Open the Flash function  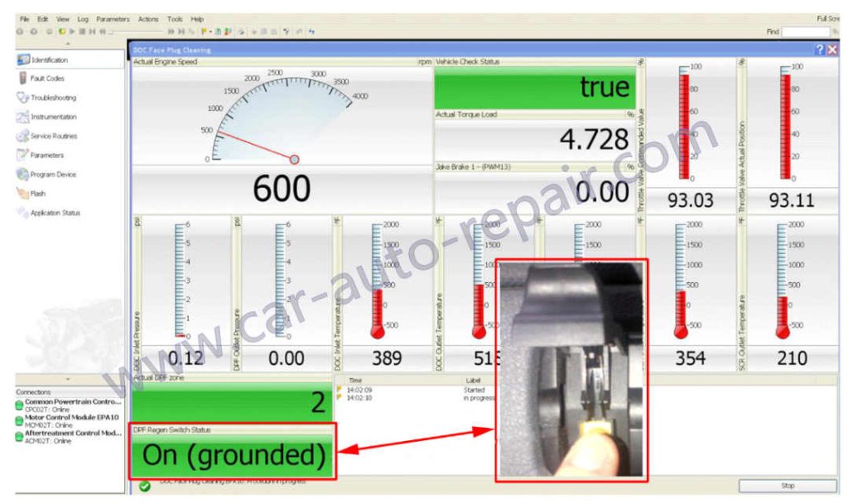[39, 194]
